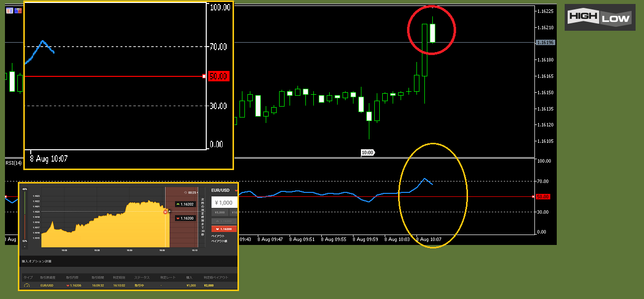The image size is (644, 299).
Task: Click the ¥1,000 amount input field
Action: point(224,202)
